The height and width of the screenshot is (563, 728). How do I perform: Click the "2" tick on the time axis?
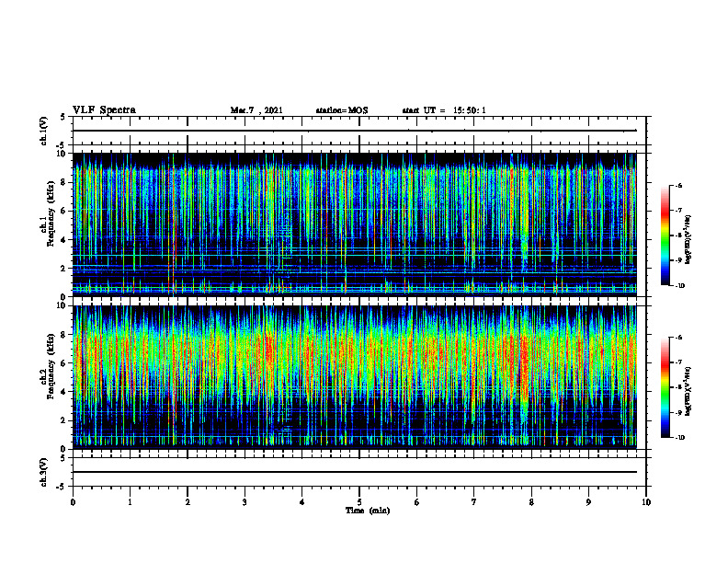tap(188, 502)
